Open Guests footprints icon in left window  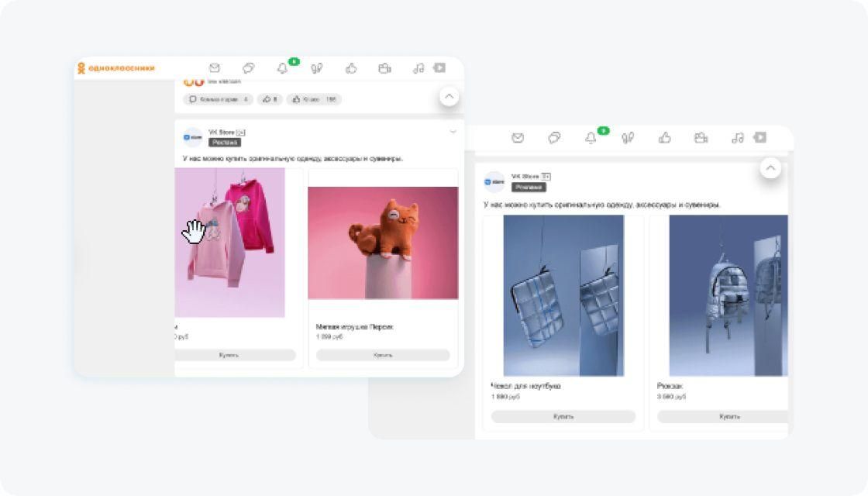tap(316, 68)
